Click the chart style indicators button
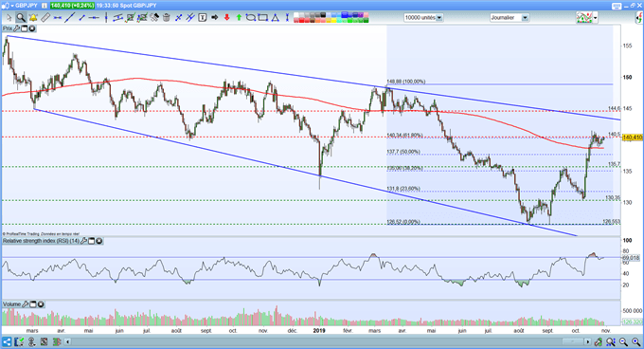This screenshot has width=644, height=349. coord(584,18)
